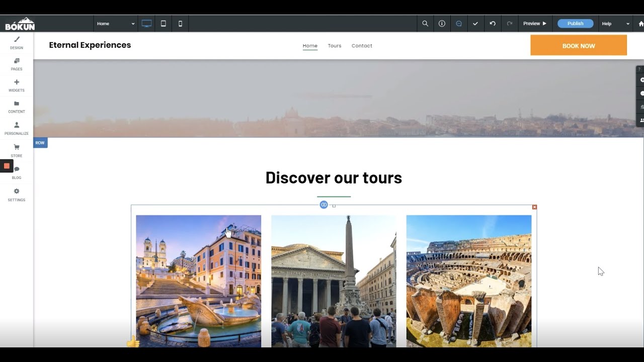Select the Colosseum interior image
Screen dimensions: 644x362
(469, 281)
